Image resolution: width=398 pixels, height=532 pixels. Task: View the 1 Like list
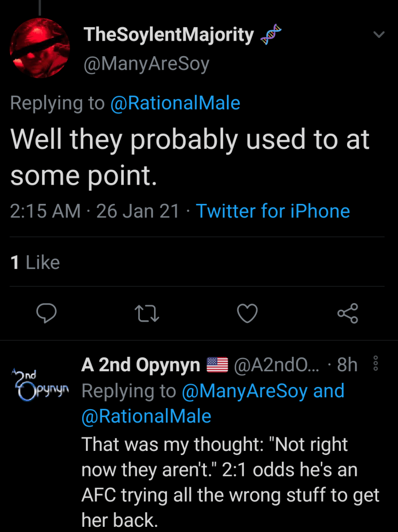[35, 262]
